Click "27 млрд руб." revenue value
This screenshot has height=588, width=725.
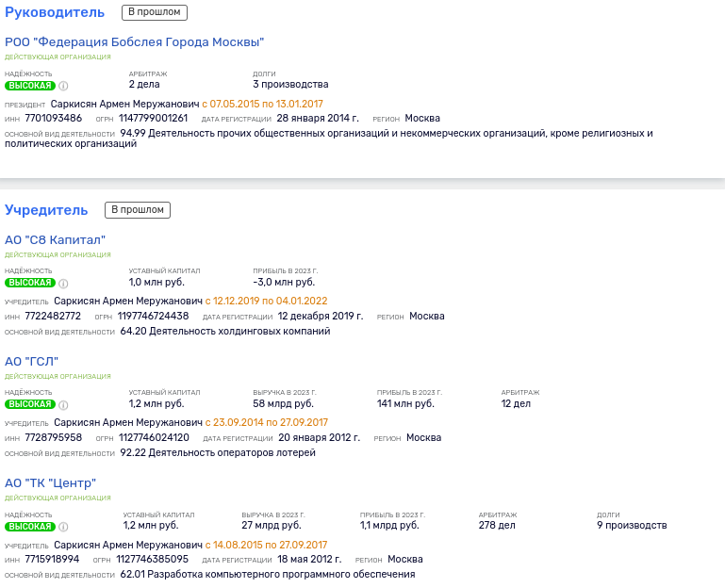271,525
